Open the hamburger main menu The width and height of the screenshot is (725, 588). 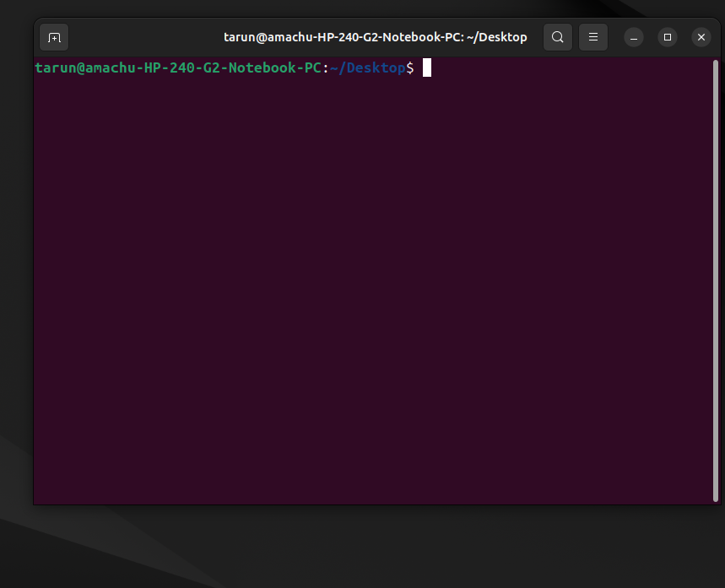pos(593,37)
